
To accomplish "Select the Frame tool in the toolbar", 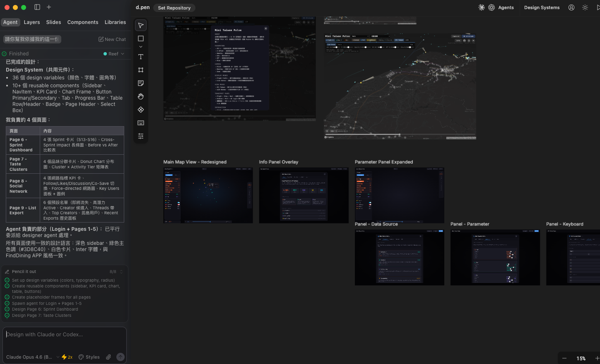I will point(141,70).
